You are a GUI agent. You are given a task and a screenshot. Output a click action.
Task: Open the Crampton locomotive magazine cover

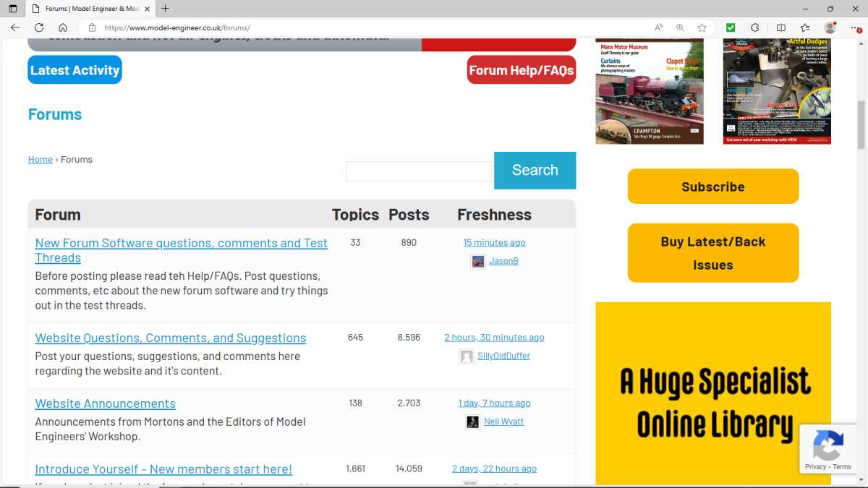click(x=650, y=92)
